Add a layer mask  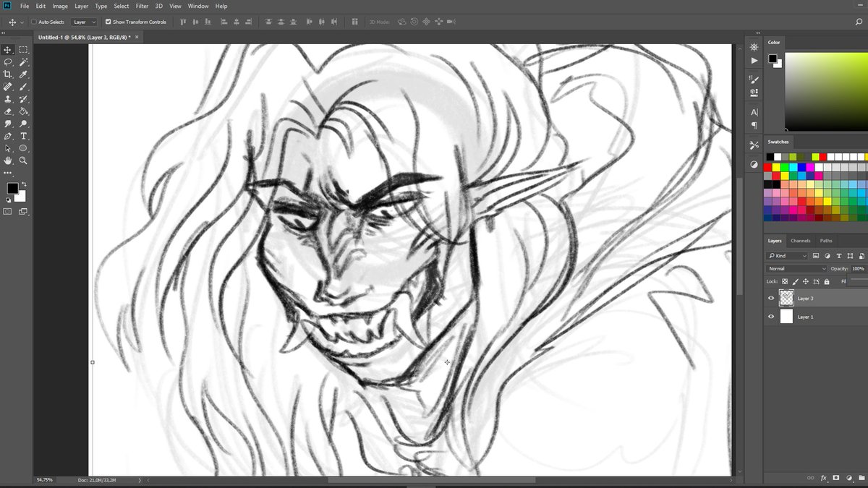coord(836,478)
